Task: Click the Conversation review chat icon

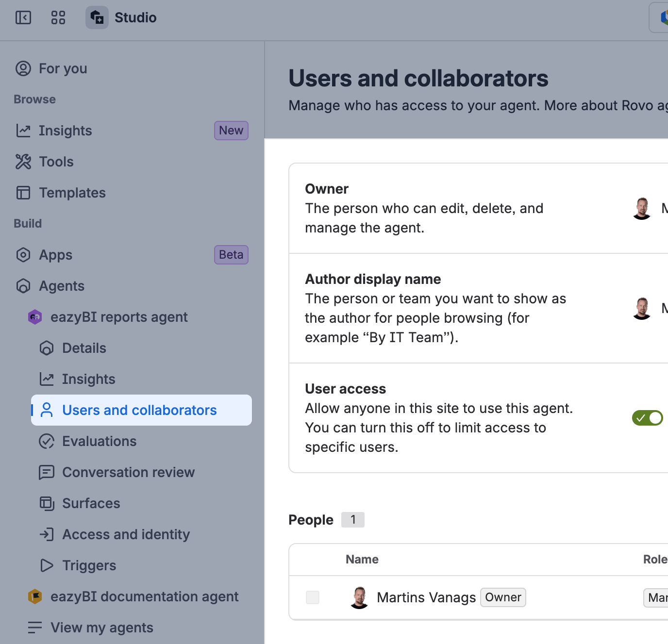Action: click(47, 472)
